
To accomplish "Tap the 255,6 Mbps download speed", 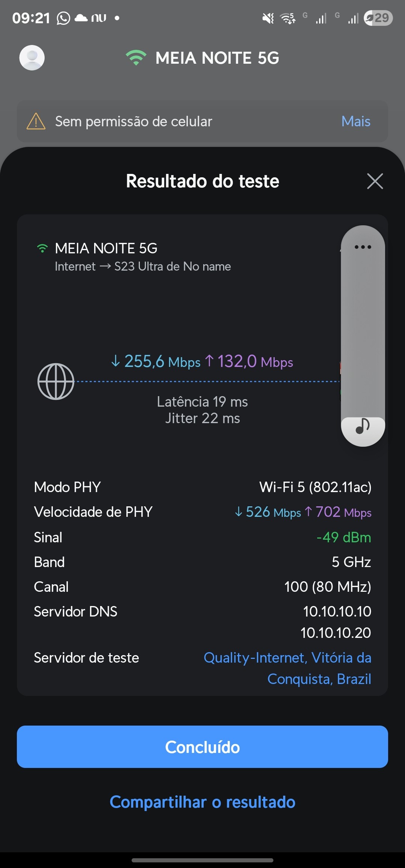I will coord(156,362).
